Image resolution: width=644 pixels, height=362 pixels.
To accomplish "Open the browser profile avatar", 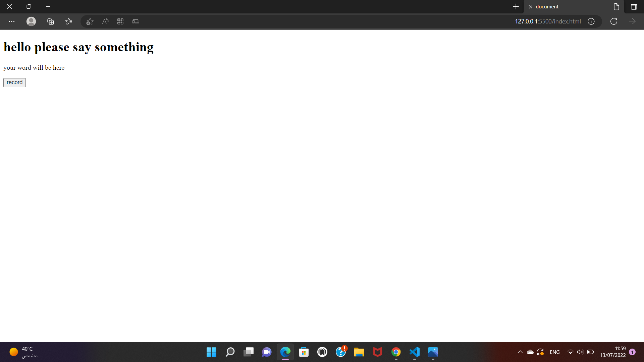I will coord(31,21).
